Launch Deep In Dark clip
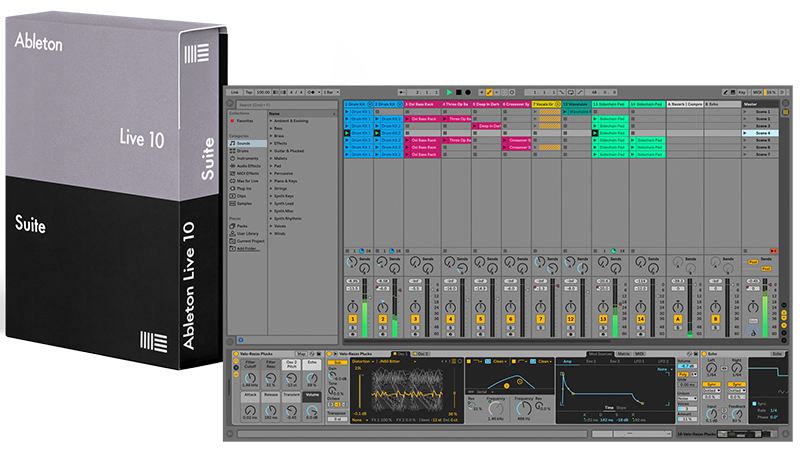The height and width of the screenshot is (459, 800). (x=475, y=125)
